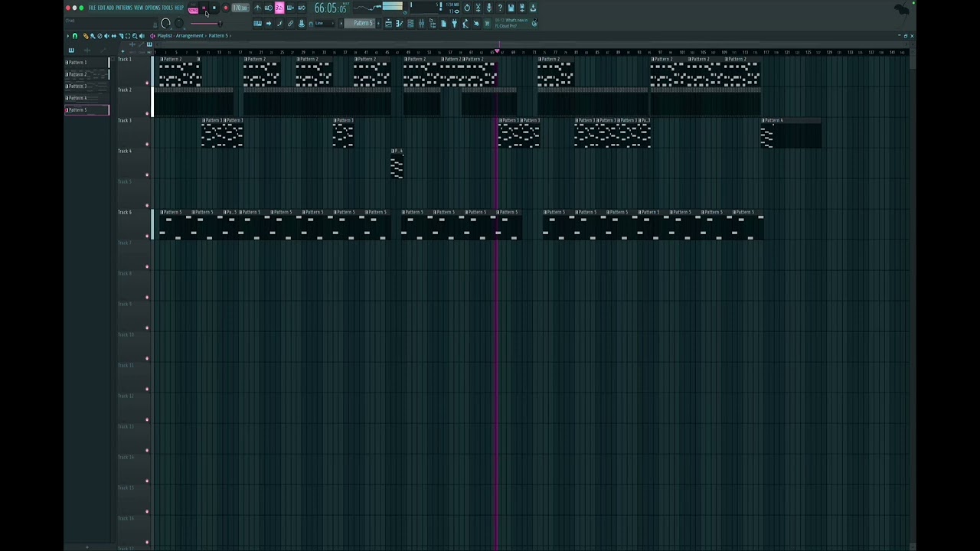Open the ADD menu
This screenshot has width=980, height=551.
pyautogui.click(x=110, y=8)
